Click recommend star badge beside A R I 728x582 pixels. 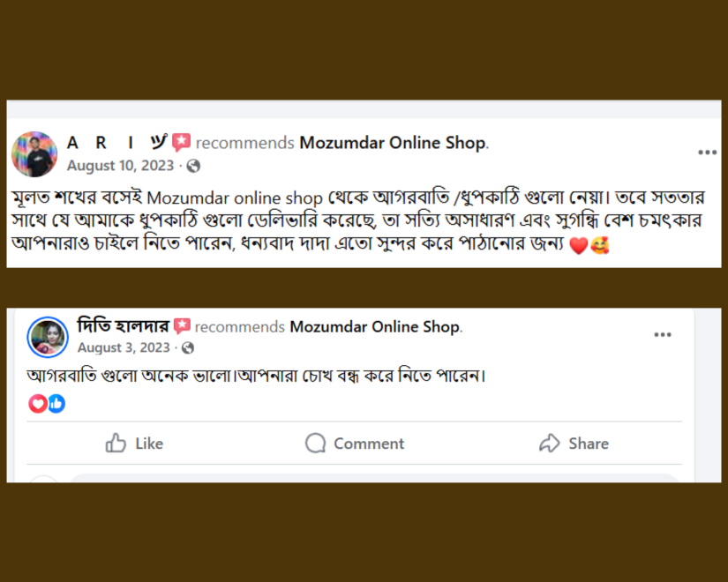pos(181,143)
